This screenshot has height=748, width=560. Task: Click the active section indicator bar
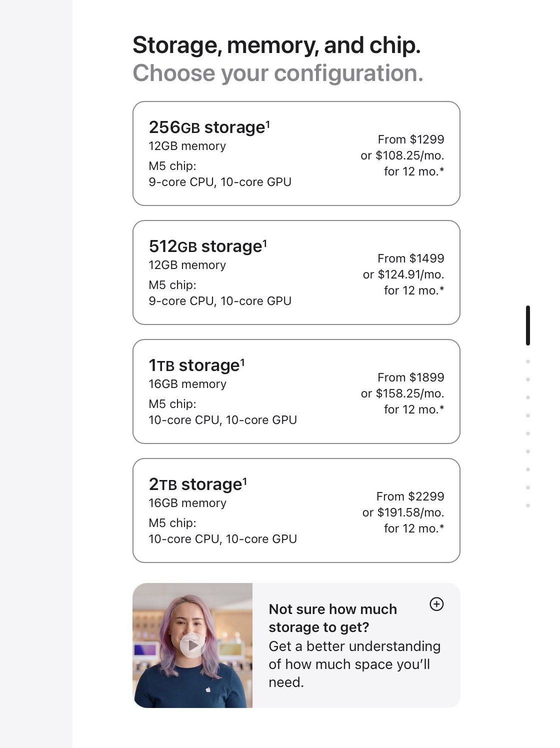(528, 325)
